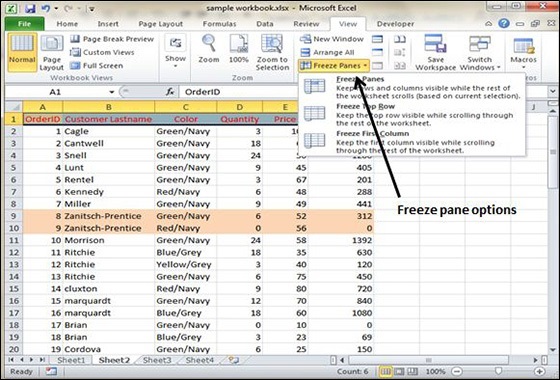
Task: Toggle Page Break Preview view in status bar
Action: [x=412, y=371]
